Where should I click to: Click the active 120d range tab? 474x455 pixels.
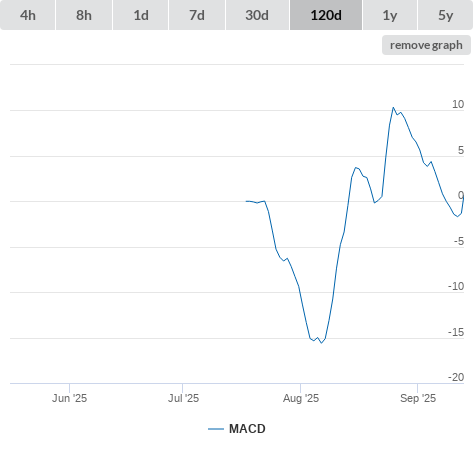pos(326,15)
